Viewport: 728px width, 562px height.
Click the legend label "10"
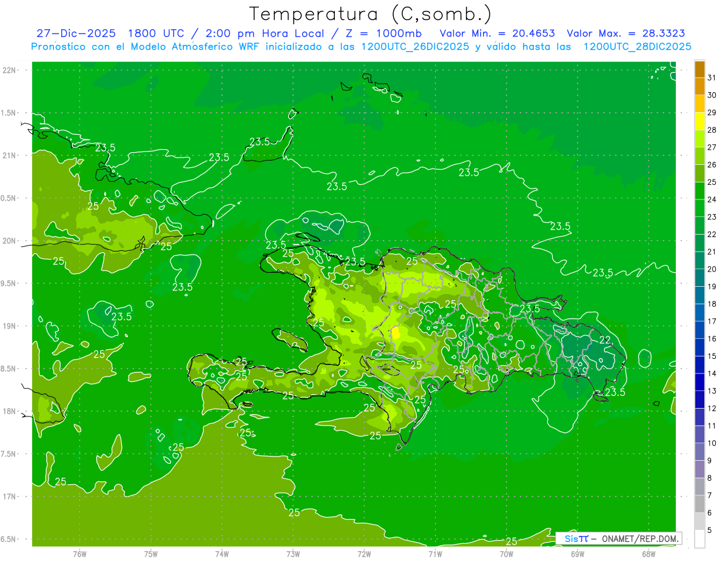(712, 443)
